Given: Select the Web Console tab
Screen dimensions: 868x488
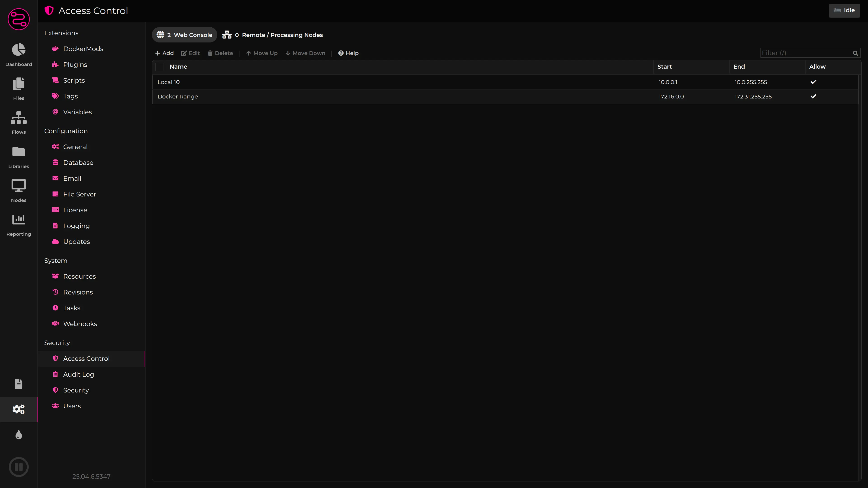Looking at the screenshot, I should pos(184,35).
